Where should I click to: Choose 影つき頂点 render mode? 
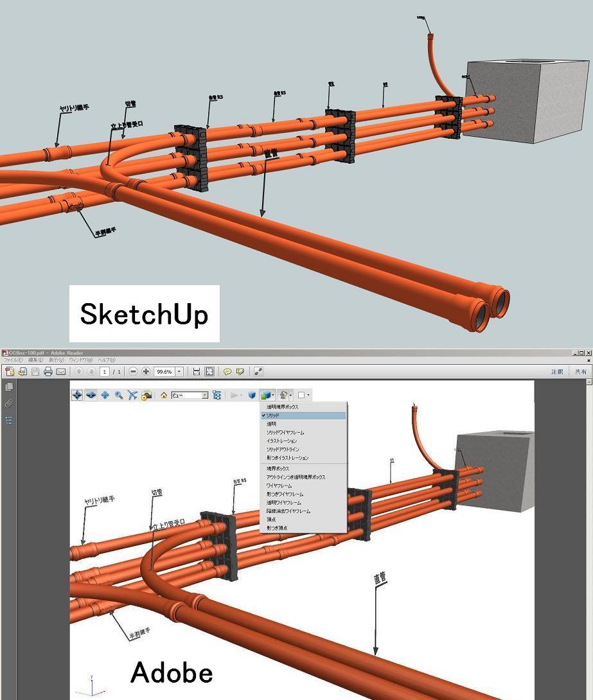coord(303,528)
